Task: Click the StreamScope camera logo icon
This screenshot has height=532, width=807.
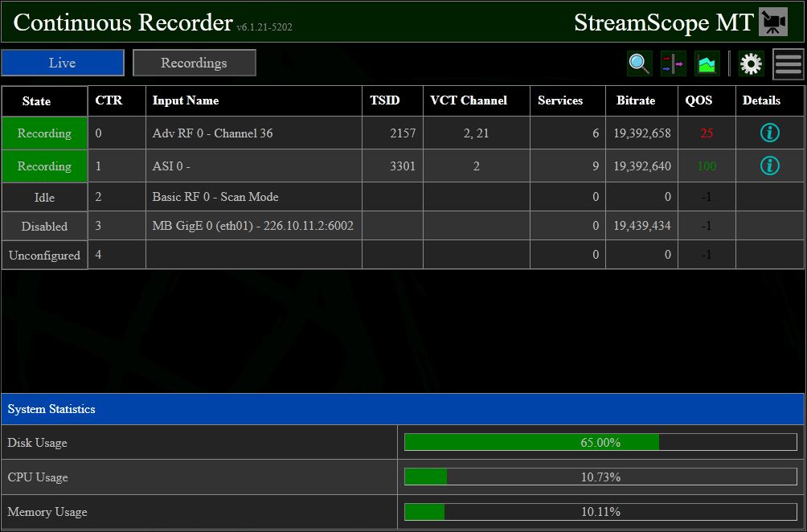Action: tap(773, 23)
